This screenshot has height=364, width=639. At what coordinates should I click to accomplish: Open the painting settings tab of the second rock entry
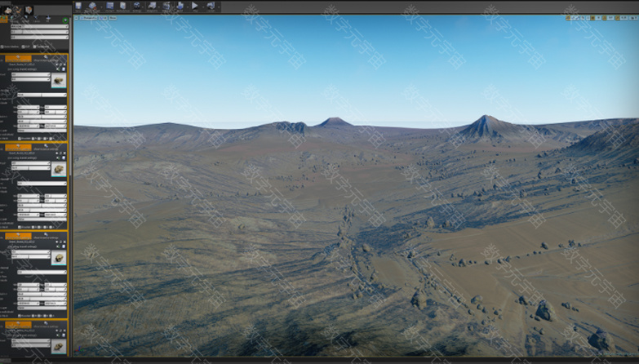click(x=18, y=147)
